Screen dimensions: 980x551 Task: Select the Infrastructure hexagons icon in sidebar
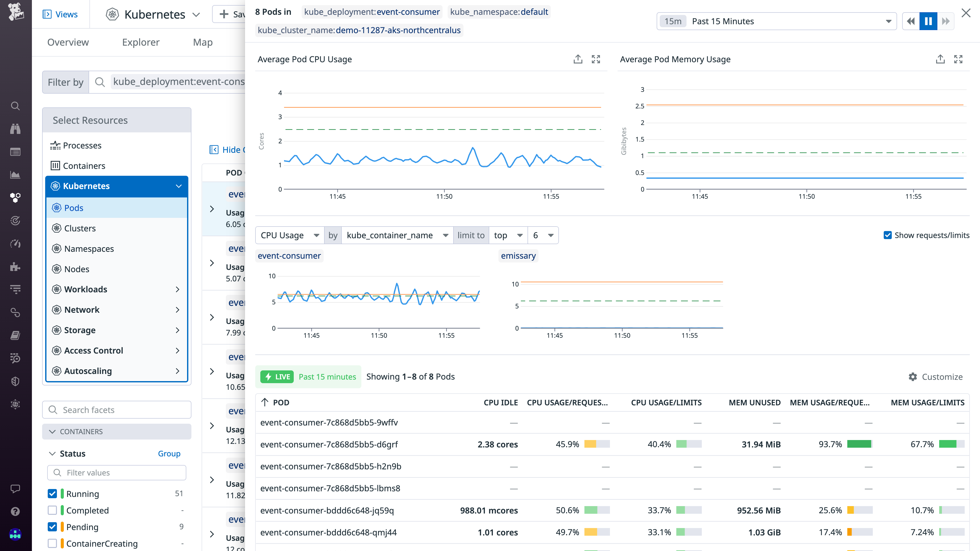click(x=15, y=197)
